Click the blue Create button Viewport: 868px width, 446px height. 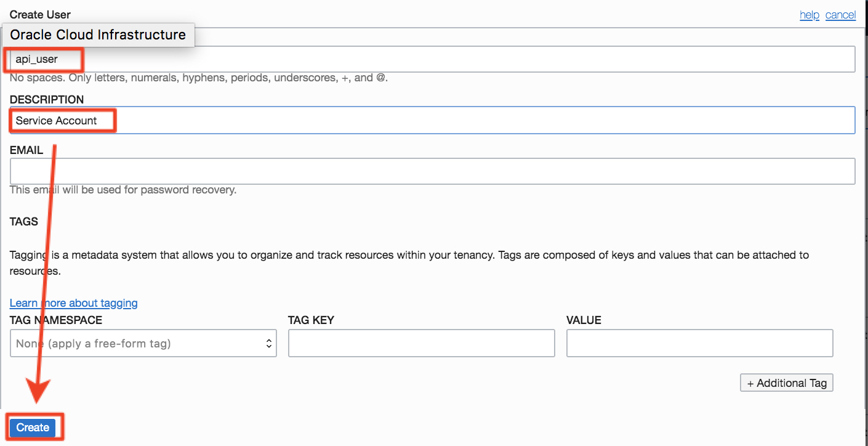(33, 428)
